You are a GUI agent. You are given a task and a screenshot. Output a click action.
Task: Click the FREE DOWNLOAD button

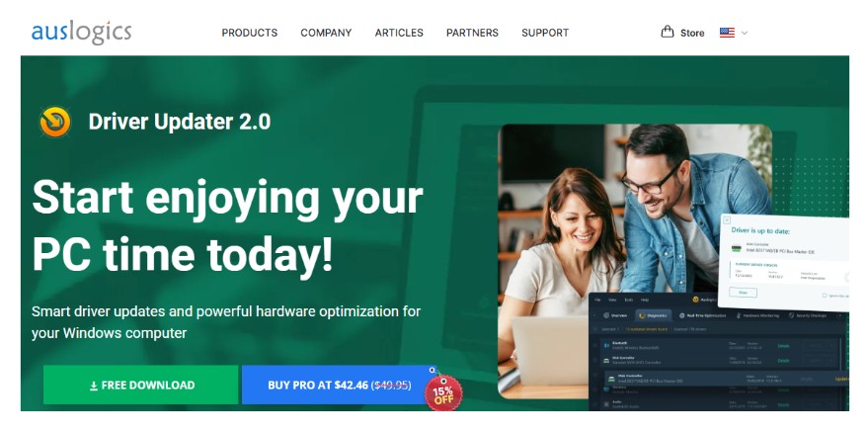click(141, 385)
